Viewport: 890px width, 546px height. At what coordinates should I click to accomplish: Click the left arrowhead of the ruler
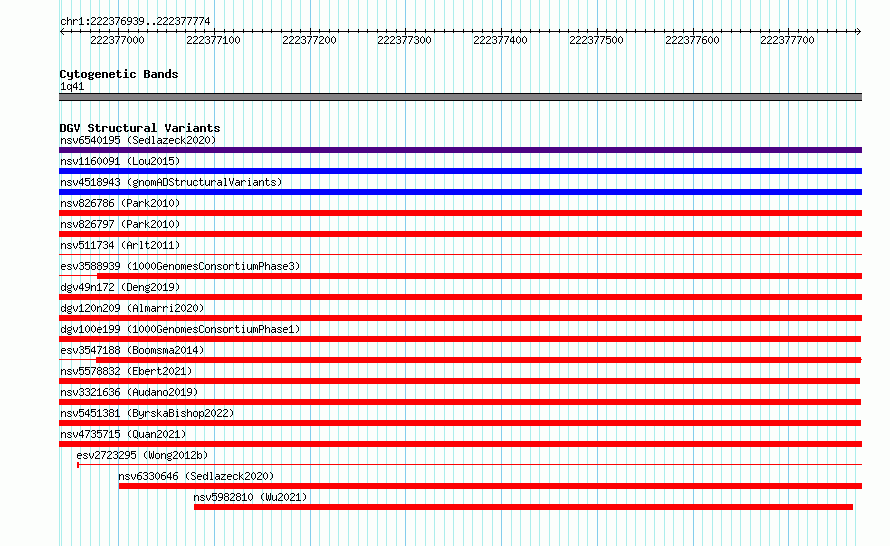click(x=62, y=31)
